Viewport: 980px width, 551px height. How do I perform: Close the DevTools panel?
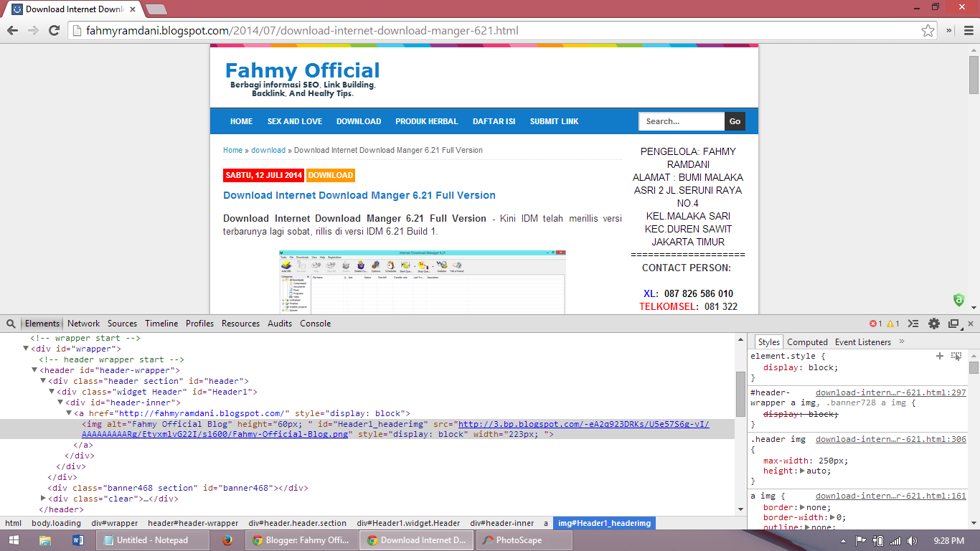click(x=969, y=324)
